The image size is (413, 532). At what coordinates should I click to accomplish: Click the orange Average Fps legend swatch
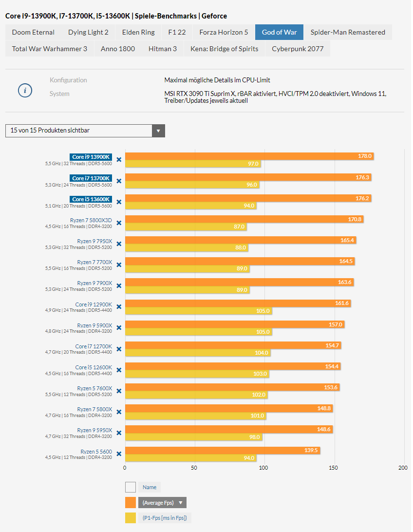(x=131, y=502)
